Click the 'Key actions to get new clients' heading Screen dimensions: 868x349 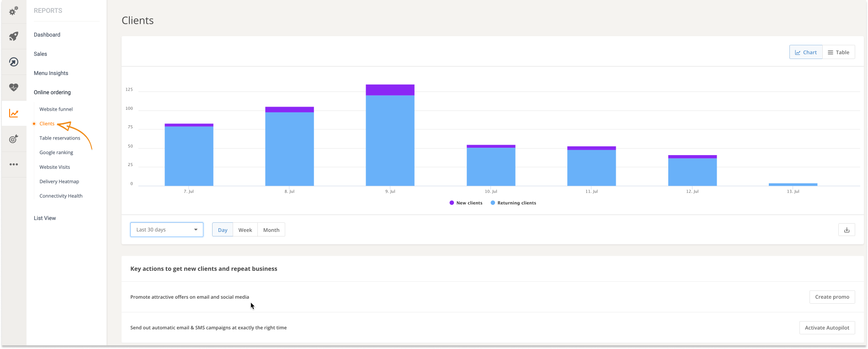204,269
